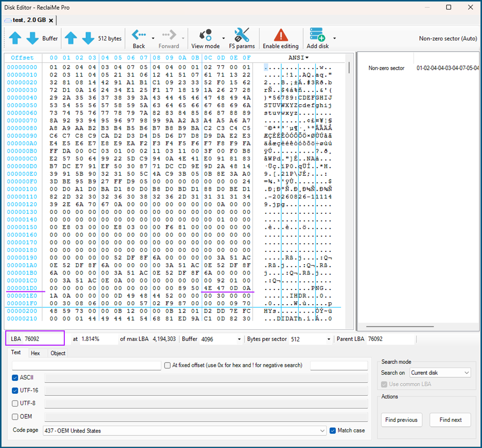Open the Search on Current disk dropdown
Viewport: 482px width, 448px height.
click(x=440, y=373)
